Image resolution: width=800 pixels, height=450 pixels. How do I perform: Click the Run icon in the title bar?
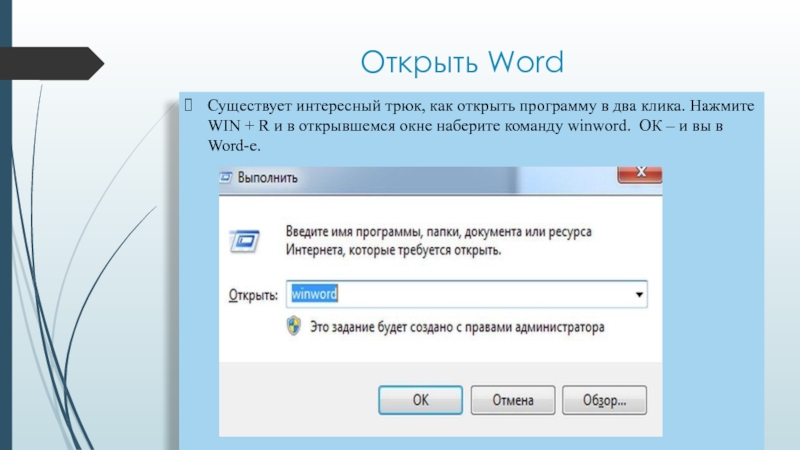[x=226, y=178]
